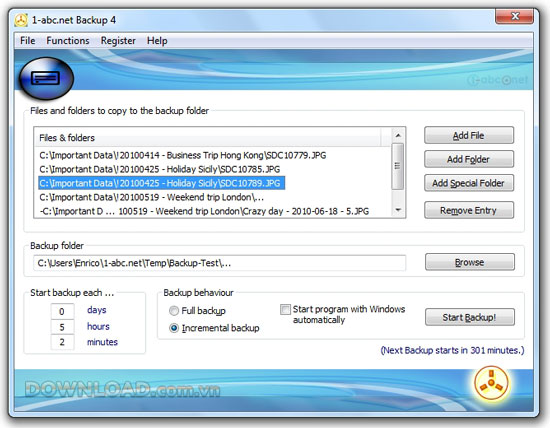This screenshot has width=550, height=428.
Task: Click the file list scrollbar thumb
Action: (398, 166)
